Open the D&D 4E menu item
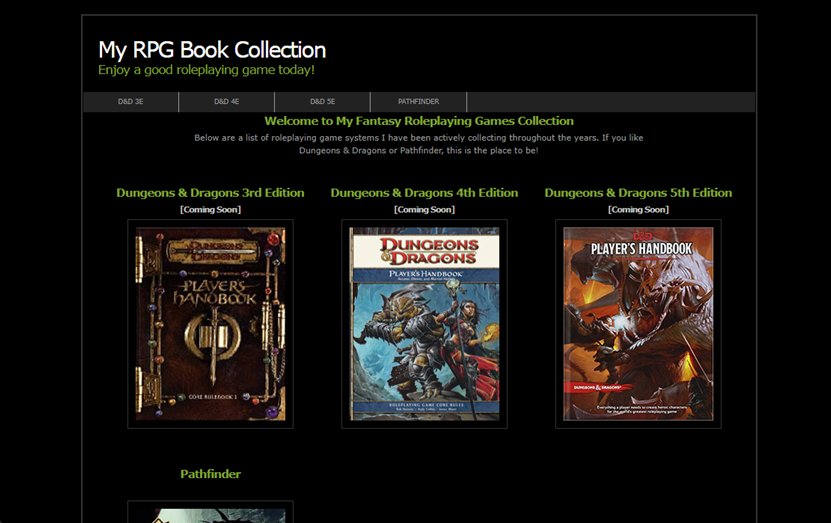The width and height of the screenshot is (831, 523). point(227,102)
